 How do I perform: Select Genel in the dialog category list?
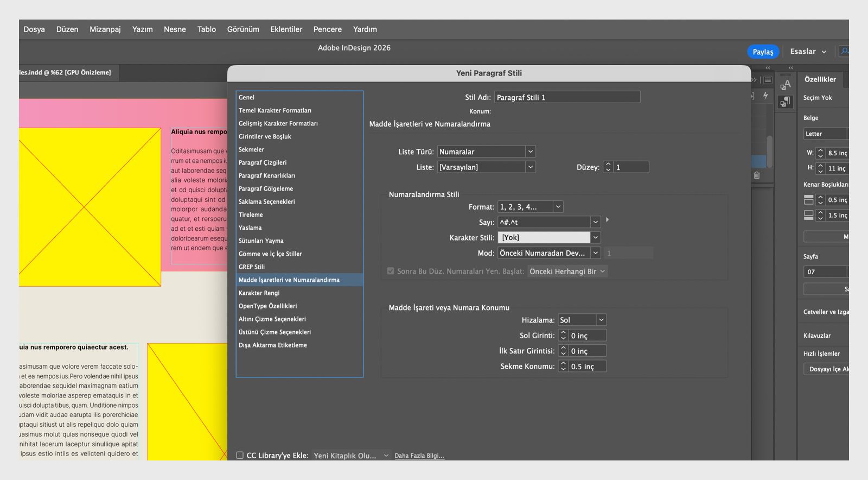(x=299, y=98)
